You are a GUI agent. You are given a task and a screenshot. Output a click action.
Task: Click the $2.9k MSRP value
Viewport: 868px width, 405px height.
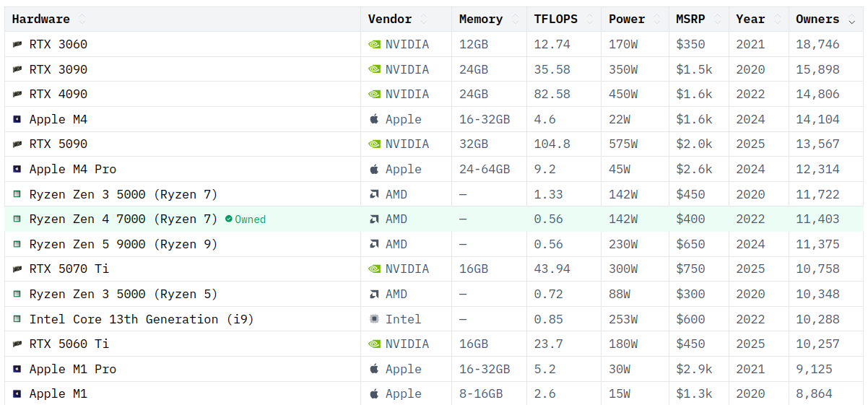(694, 370)
